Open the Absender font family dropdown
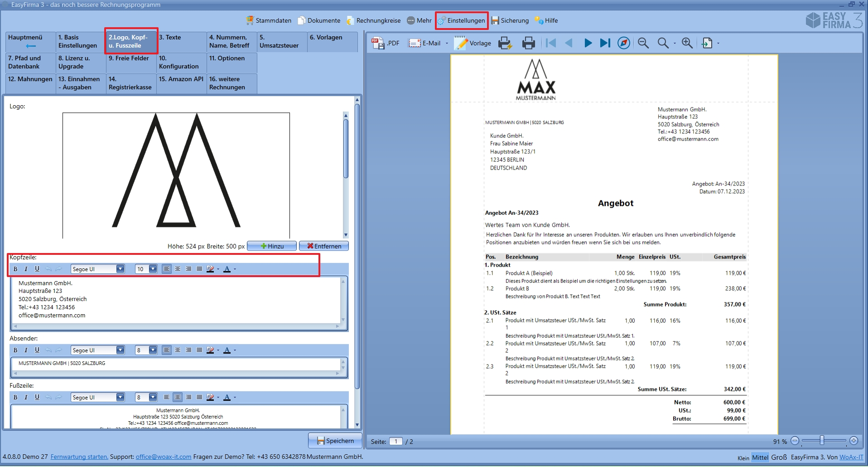The width and height of the screenshot is (868, 467). pos(120,350)
